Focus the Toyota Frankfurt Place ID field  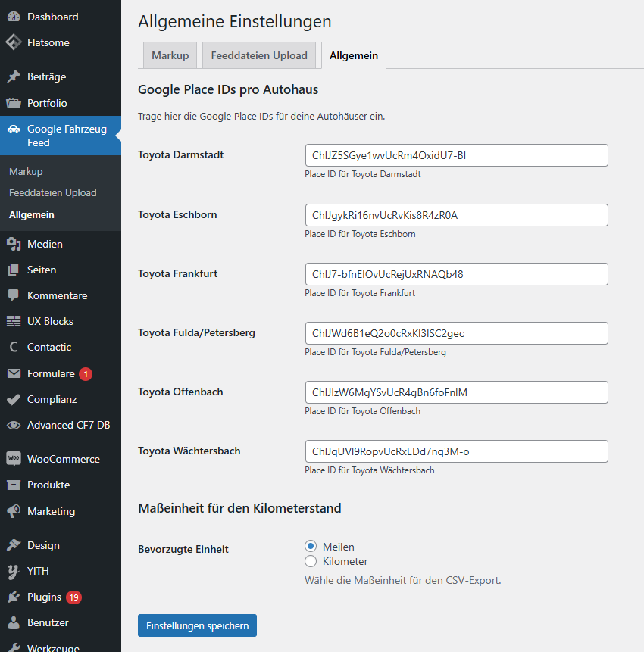456,274
